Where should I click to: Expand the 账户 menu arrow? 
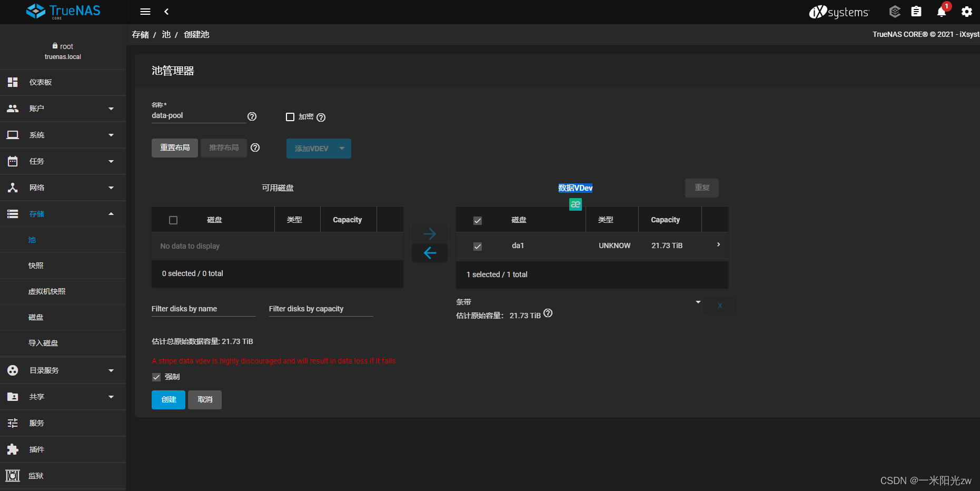pyautogui.click(x=111, y=109)
